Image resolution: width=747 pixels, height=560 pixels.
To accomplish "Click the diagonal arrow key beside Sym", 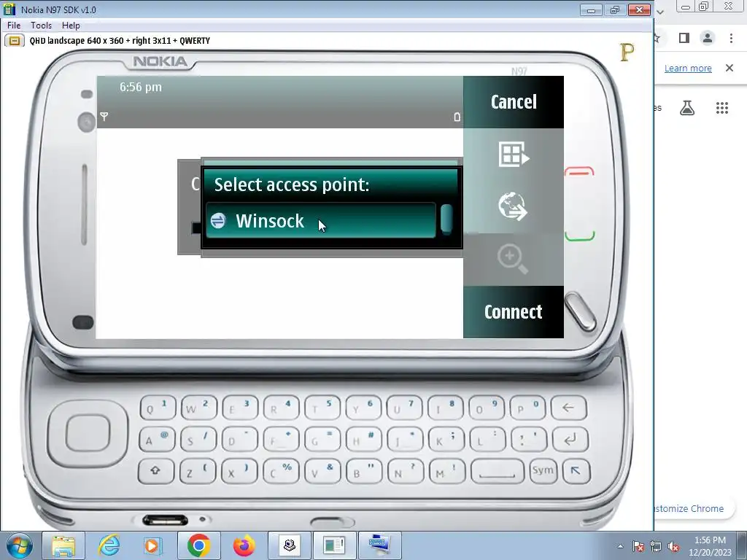I will click(576, 472).
